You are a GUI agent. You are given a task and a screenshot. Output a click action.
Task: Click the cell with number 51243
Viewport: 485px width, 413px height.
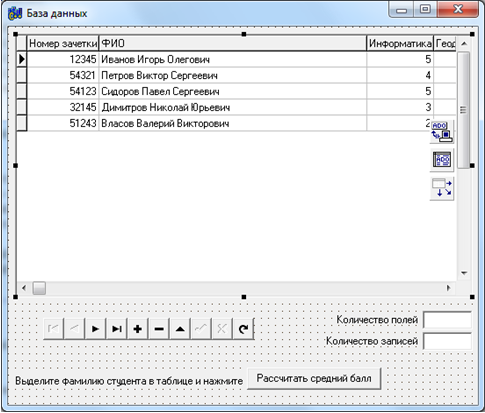coord(63,123)
